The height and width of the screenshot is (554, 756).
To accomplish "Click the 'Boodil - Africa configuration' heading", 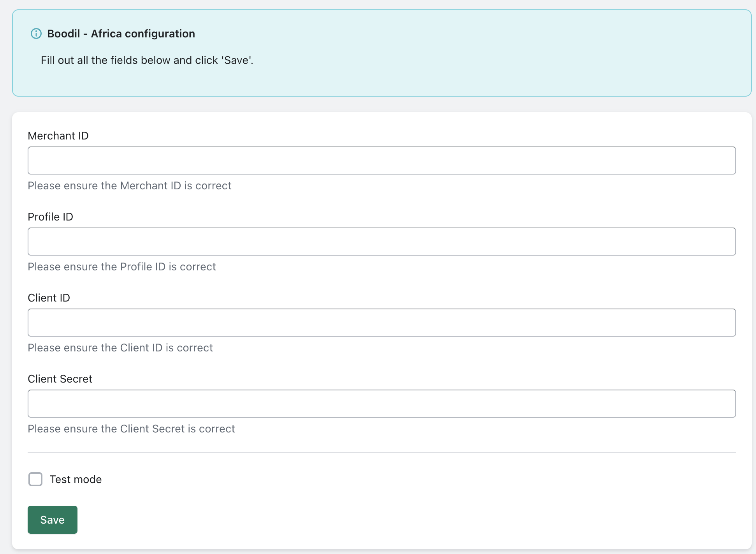I will [x=121, y=34].
